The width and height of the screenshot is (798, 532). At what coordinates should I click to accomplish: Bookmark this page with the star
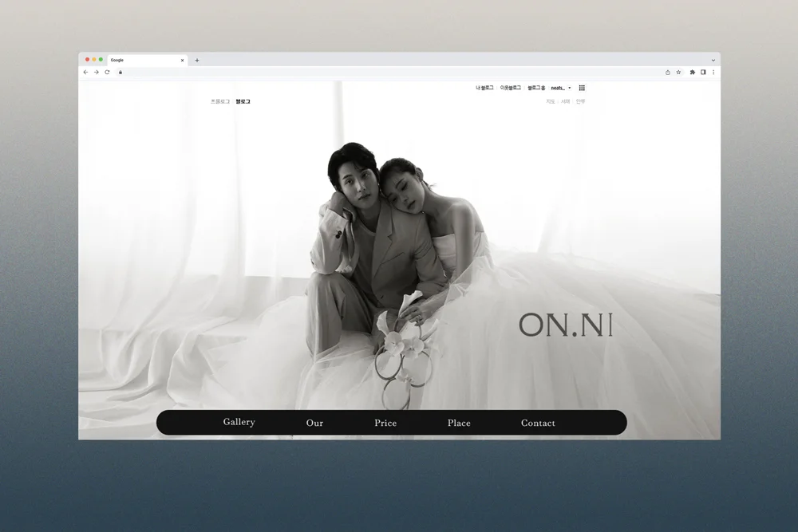point(679,72)
